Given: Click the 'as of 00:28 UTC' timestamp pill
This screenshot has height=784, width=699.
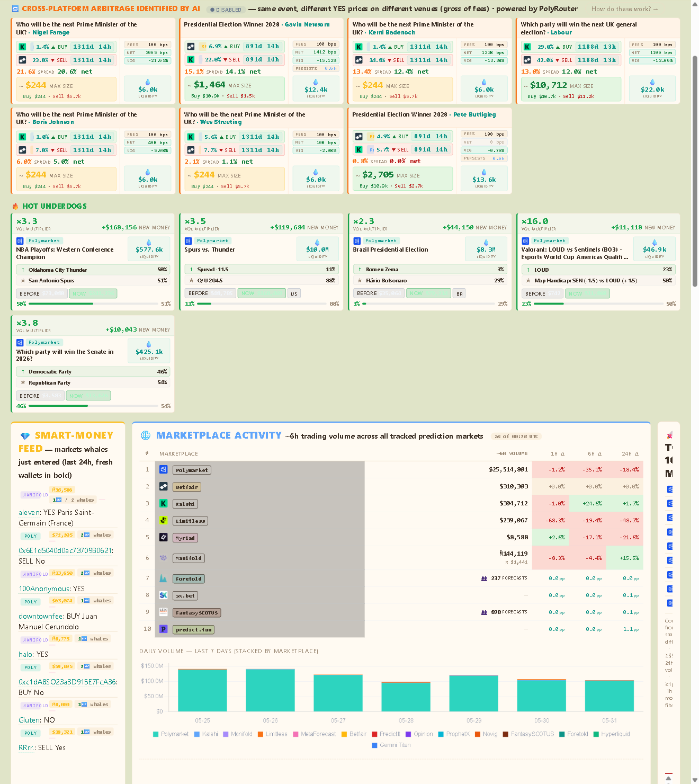Looking at the screenshot, I should pos(516,436).
